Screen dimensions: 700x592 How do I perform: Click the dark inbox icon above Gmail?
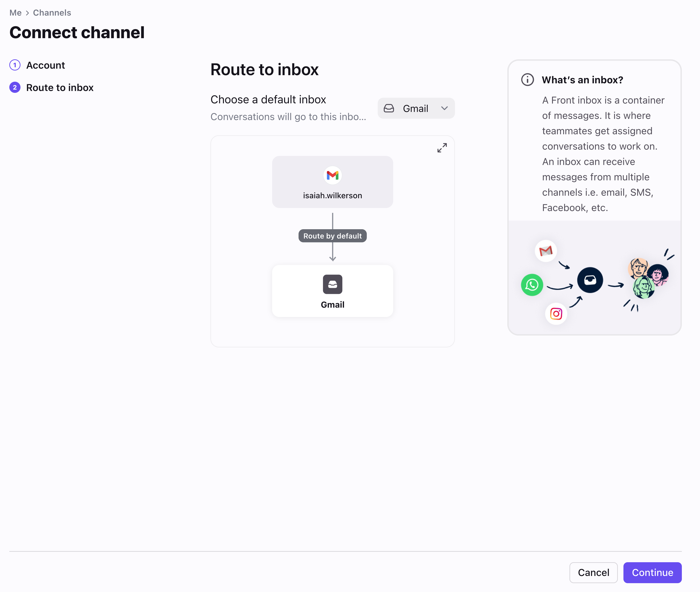(x=332, y=284)
